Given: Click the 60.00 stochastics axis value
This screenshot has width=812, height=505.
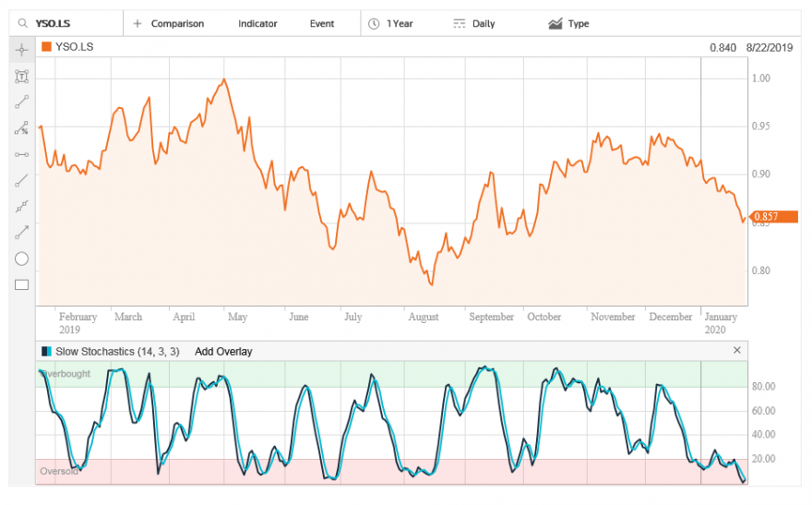Looking at the screenshot, I should (763, 411).
